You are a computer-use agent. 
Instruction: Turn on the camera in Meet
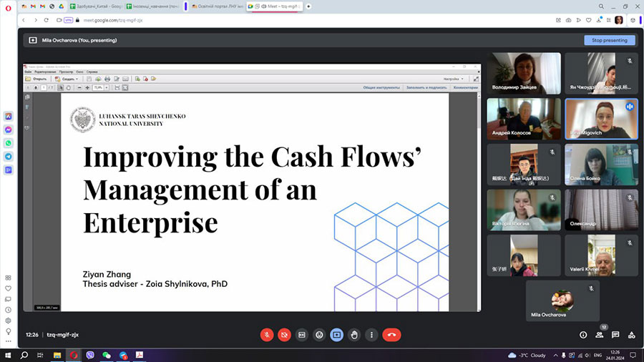click(x=284, y=334)
